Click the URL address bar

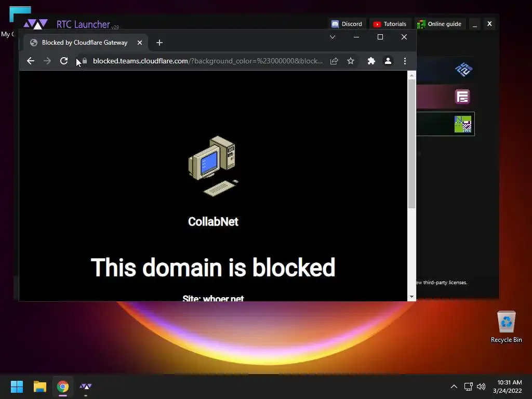[x=208, y=61]
